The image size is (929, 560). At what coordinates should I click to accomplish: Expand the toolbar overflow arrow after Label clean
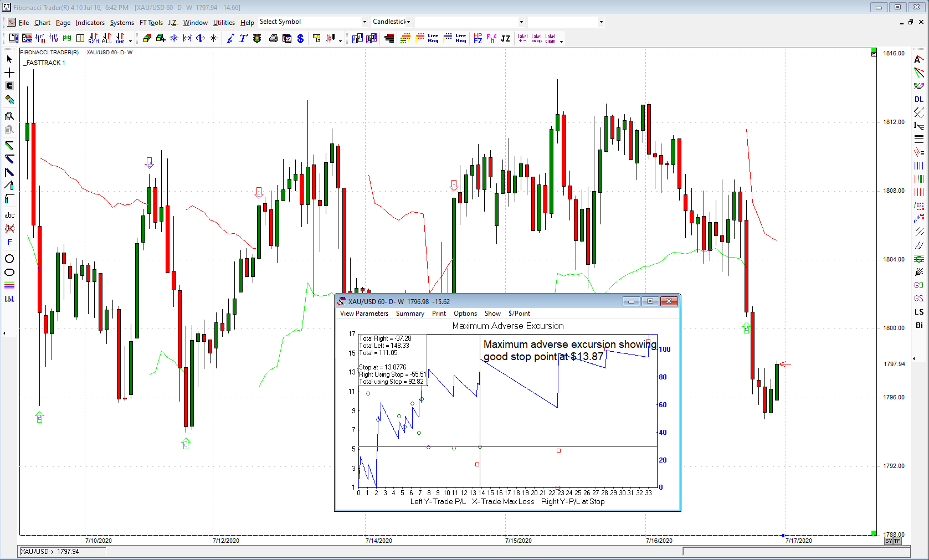tap(561, 40)
